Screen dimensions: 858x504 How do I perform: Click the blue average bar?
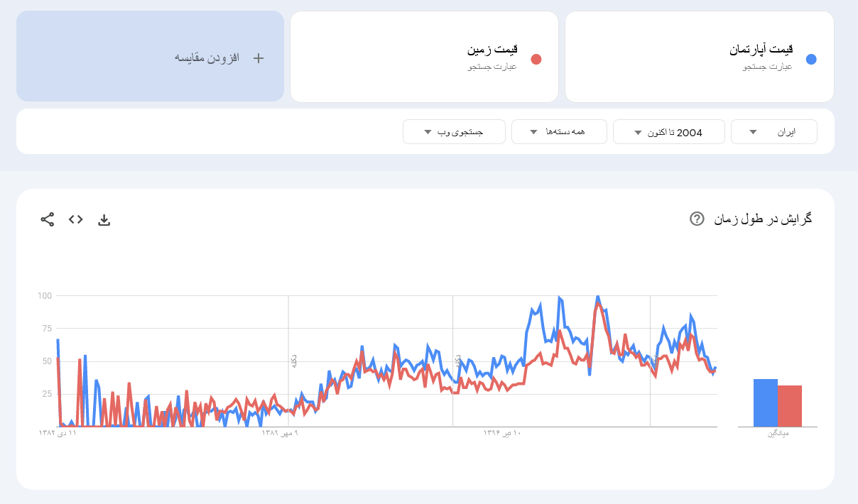766,402
